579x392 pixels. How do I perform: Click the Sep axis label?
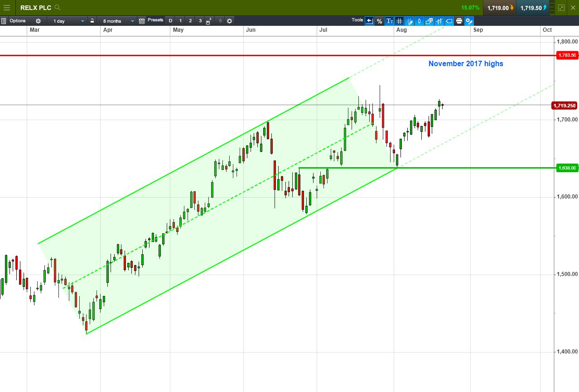click(x=478, y=30)
